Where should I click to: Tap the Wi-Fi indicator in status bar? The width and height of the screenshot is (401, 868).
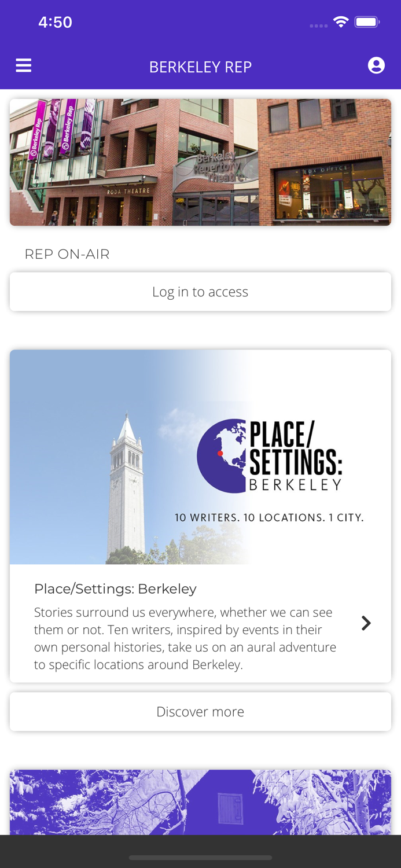340,21
